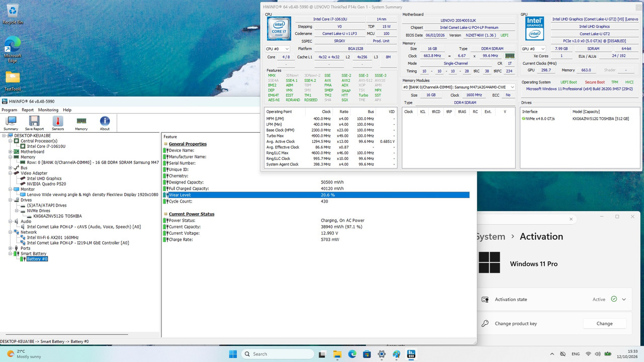Open the Monitoring menu
The width and height of the screenshot is (644, 362).
[x=48, y=110]
